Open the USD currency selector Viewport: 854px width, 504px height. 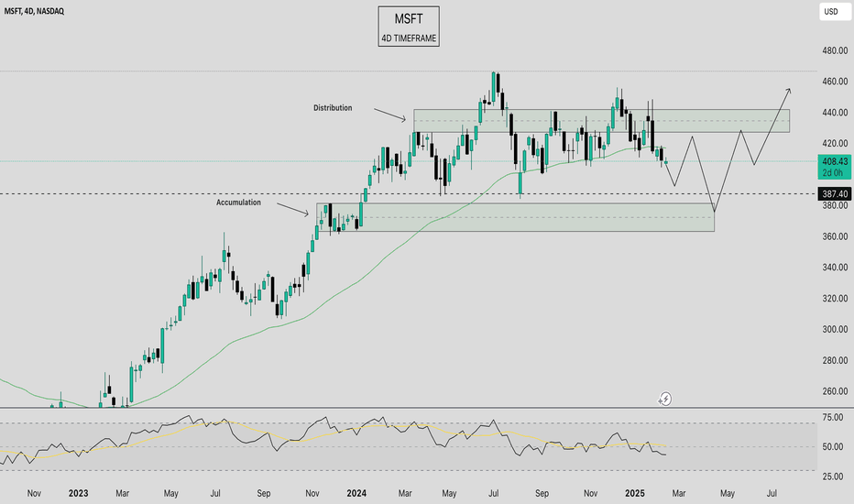tap(833, 11)
